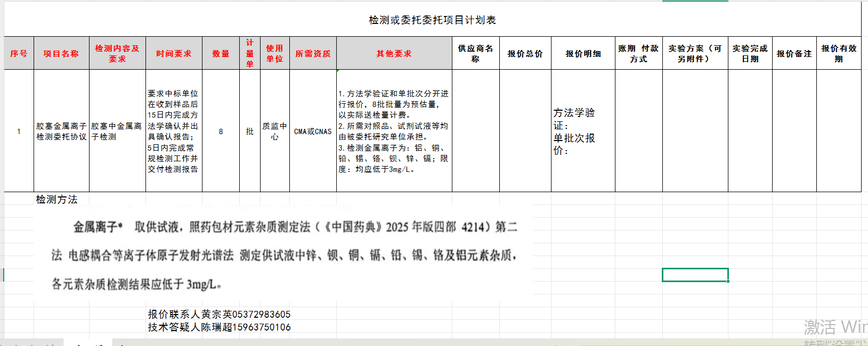
Task: Select the 实验完成日期 header cell
Action: (x=750, y=54)
